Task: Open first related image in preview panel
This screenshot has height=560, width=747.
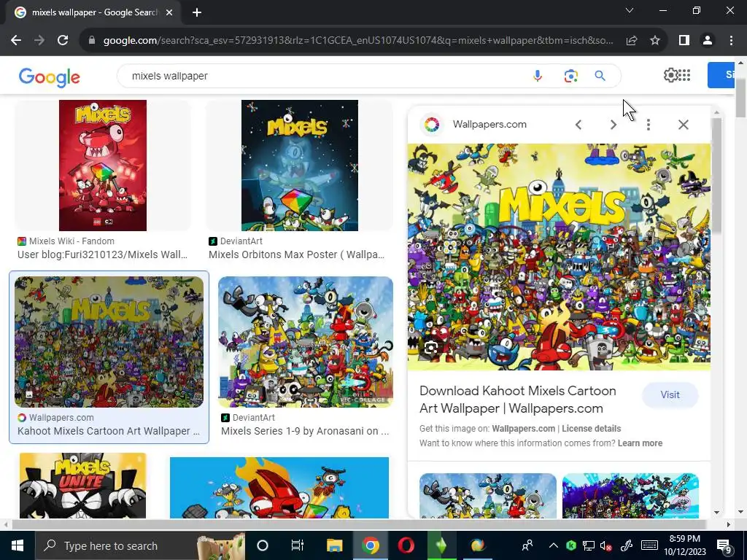Action: pos(488,496)
